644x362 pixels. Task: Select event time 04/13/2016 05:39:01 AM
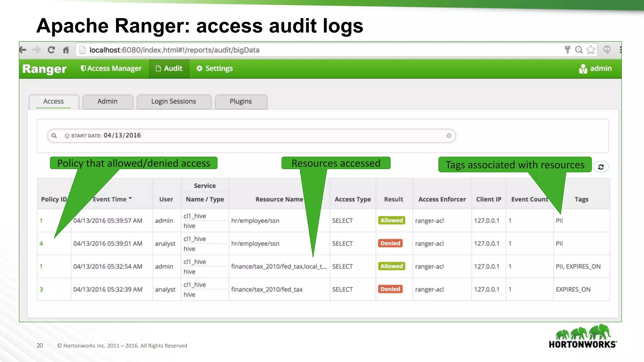[x=108, y=244]
